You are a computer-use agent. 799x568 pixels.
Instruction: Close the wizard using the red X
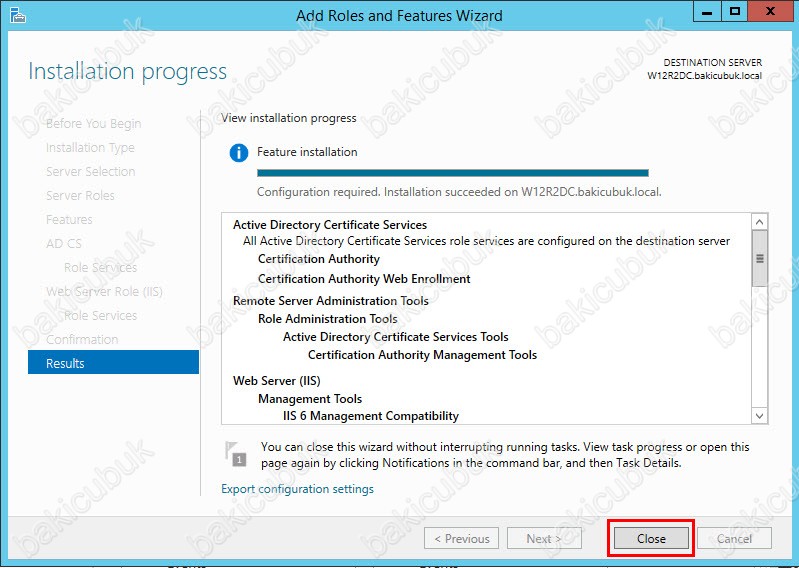pos(770,11)
